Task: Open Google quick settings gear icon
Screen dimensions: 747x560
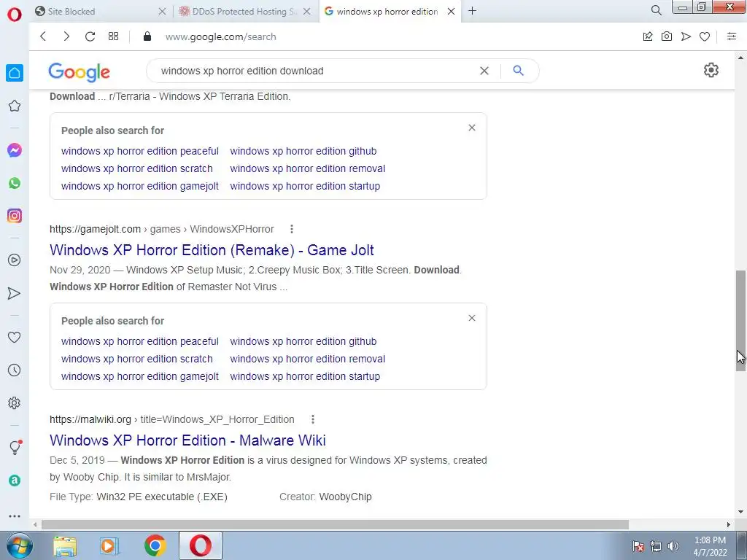Action: (x=711, y=70)
